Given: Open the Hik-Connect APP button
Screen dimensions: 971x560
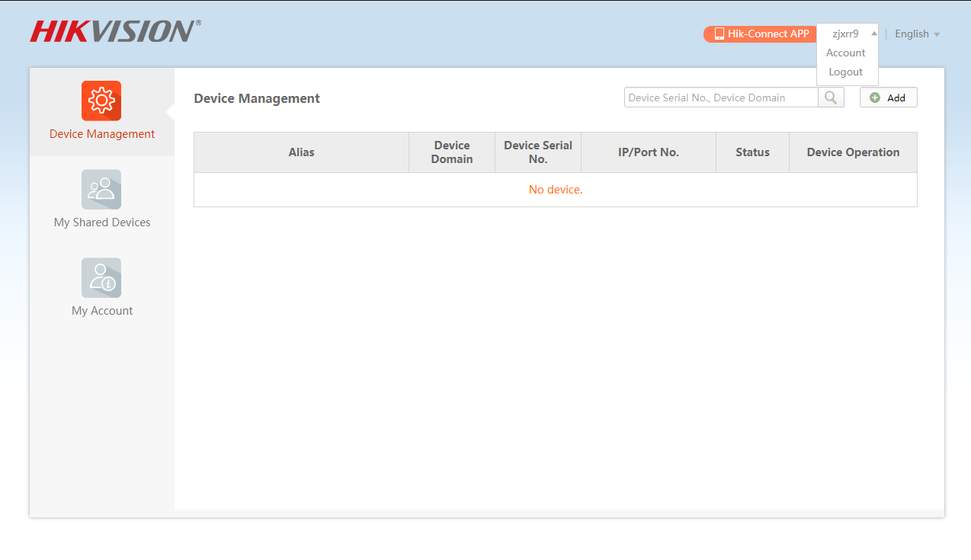Looking at the screenshot, I should (761, 34).
